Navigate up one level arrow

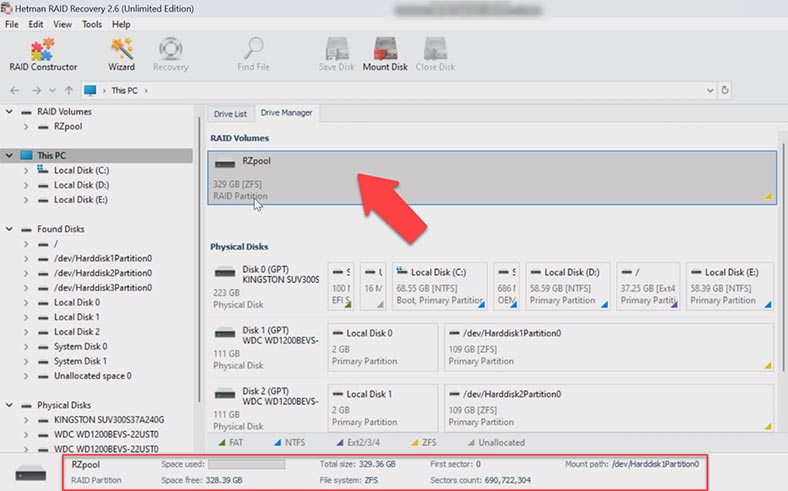(69, 90)
